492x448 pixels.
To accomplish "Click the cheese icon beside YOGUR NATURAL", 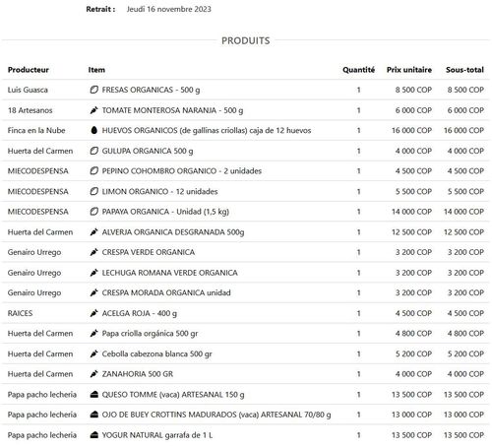I will point(93,435).
